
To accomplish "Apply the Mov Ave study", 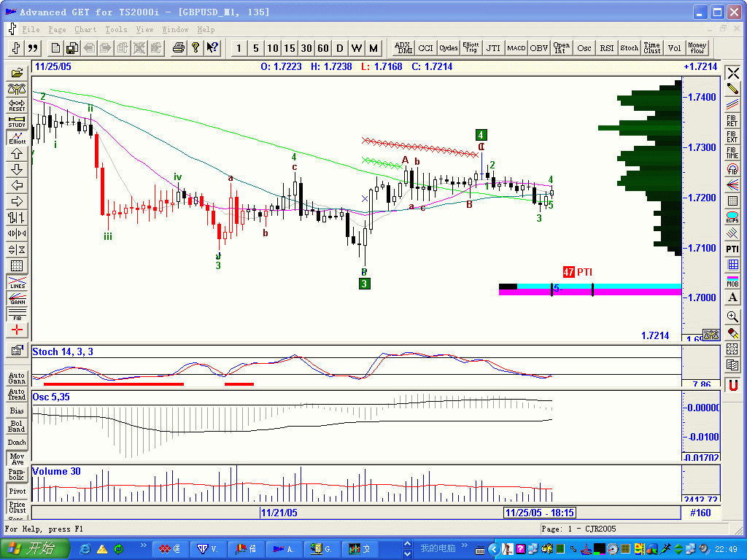I will (x=17, y=459).
